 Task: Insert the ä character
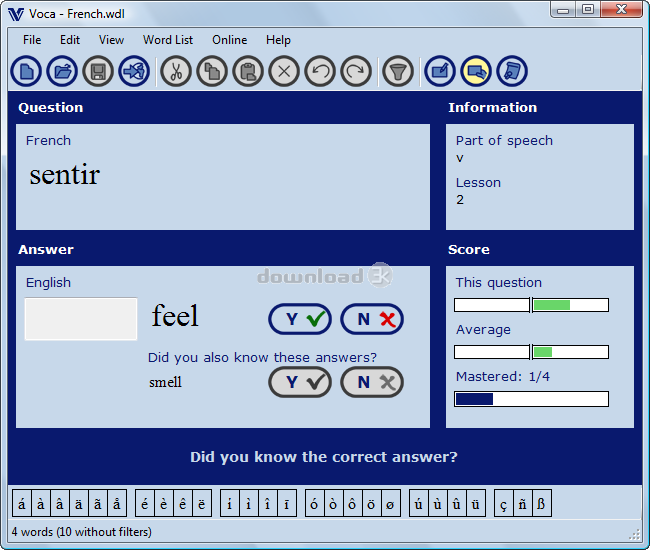(79, 504)
